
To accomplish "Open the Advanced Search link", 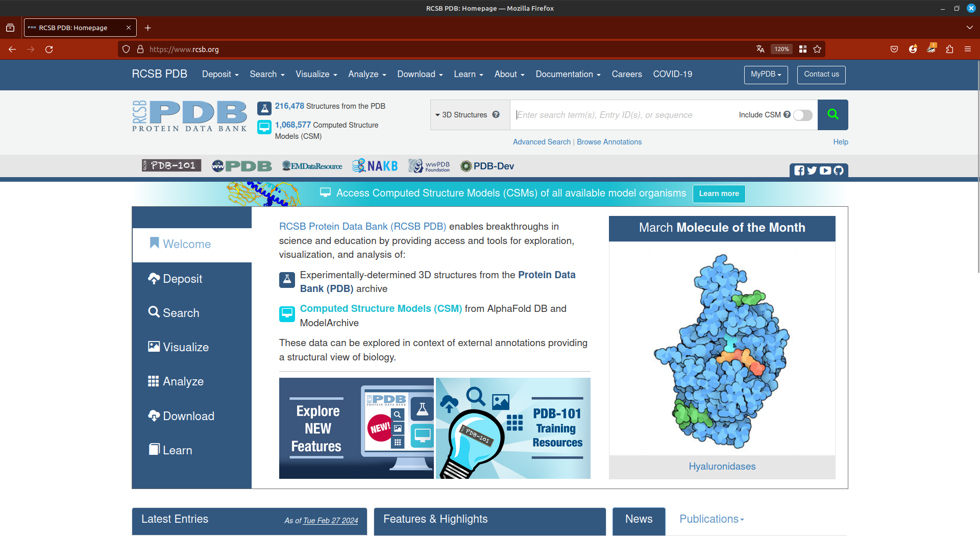I will click(x=542, y=142).
